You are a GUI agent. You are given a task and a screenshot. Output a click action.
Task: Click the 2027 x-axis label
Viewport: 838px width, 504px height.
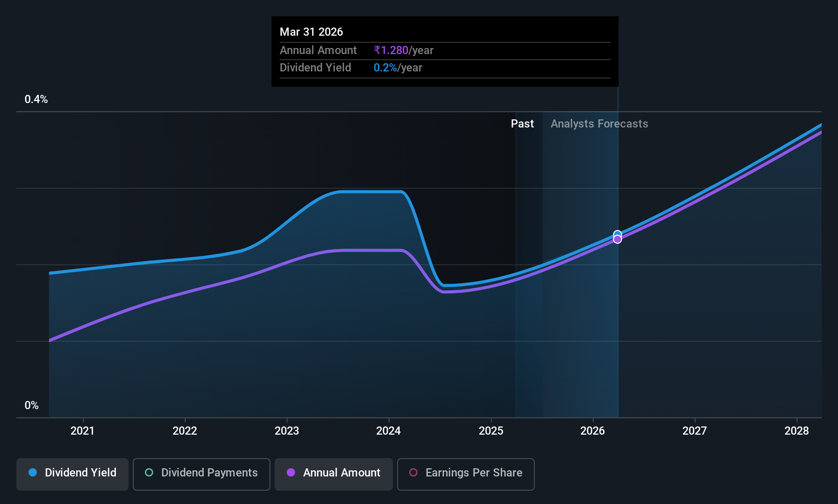695,431
